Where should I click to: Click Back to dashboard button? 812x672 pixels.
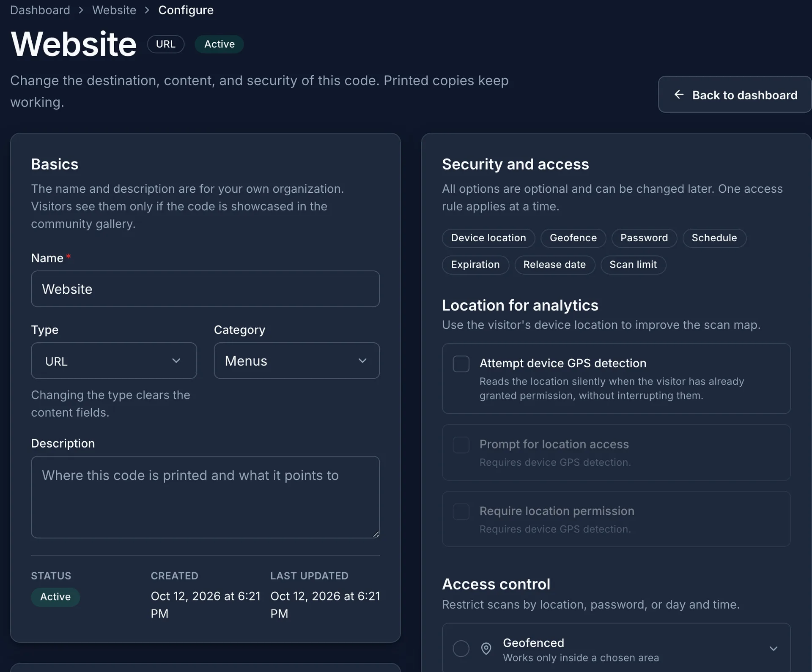click(735, 95)
